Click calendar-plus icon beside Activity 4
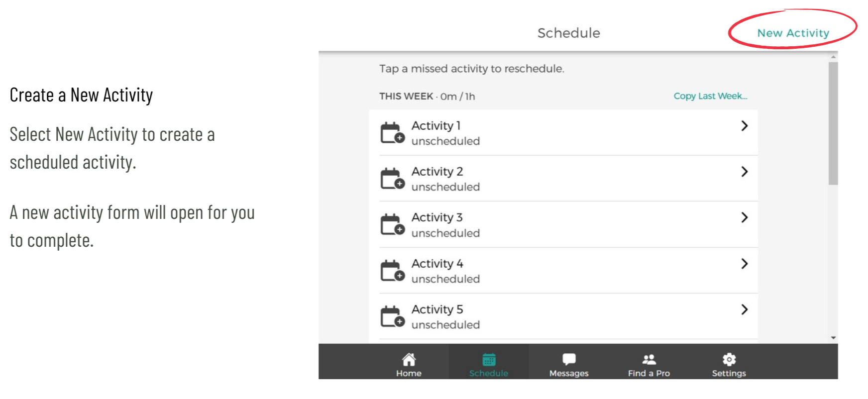 (393, 271)
